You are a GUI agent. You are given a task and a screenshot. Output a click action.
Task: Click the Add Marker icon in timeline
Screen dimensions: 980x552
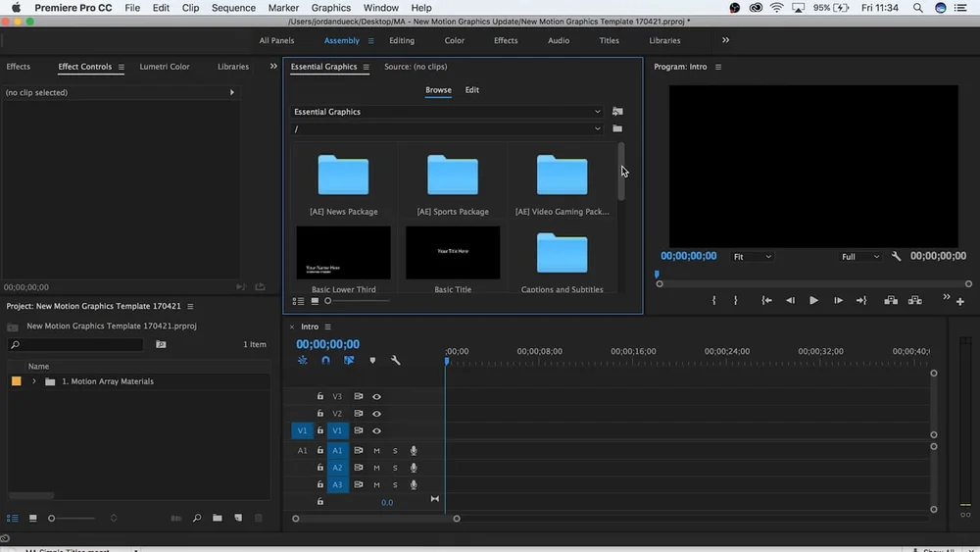[x=372, y=361]
